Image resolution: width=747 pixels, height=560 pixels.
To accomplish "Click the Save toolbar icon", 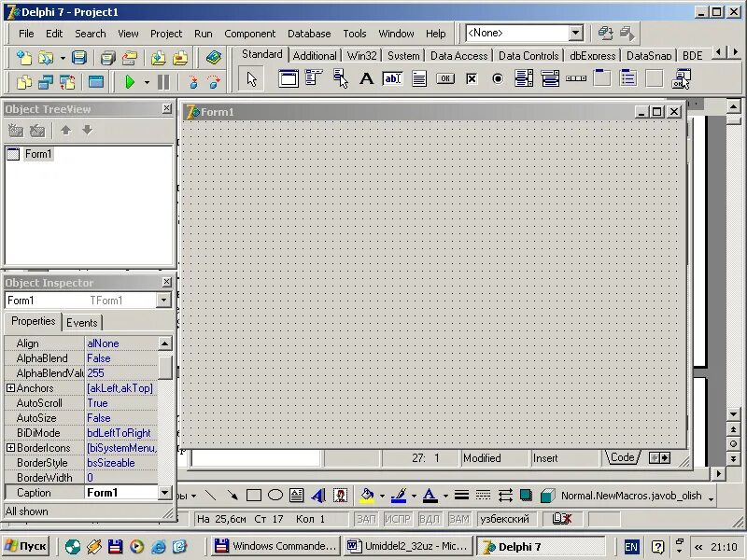I will (79, 58).
